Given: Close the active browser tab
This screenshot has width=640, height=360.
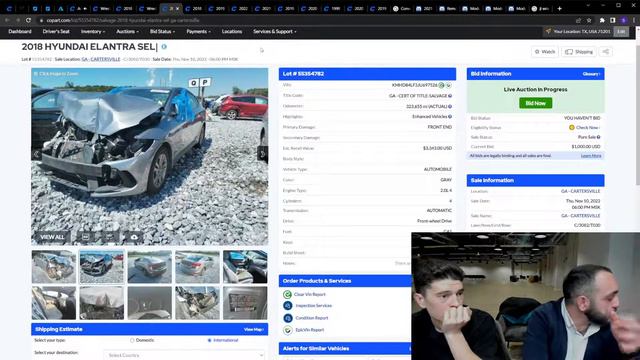Looking at the screenshot, I should click(x=177, y=8).
